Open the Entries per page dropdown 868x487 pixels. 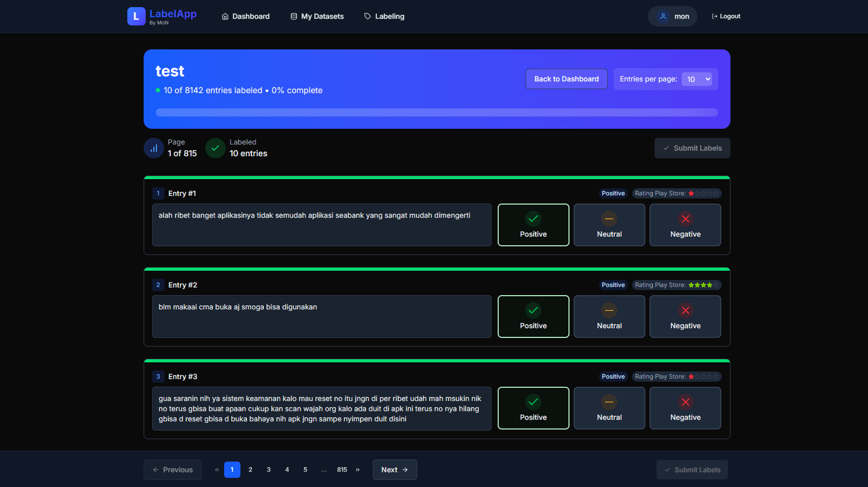click(x=697, y=79)
